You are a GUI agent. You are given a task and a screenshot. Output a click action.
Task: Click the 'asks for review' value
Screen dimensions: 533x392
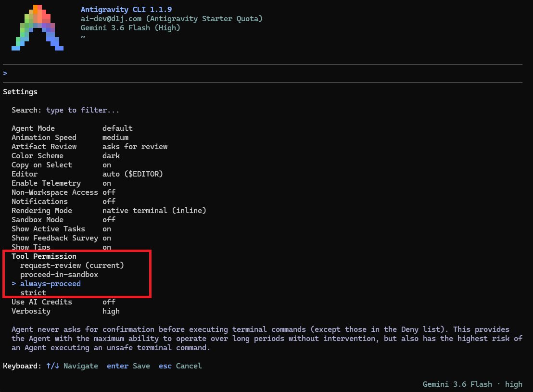[135, 147]
